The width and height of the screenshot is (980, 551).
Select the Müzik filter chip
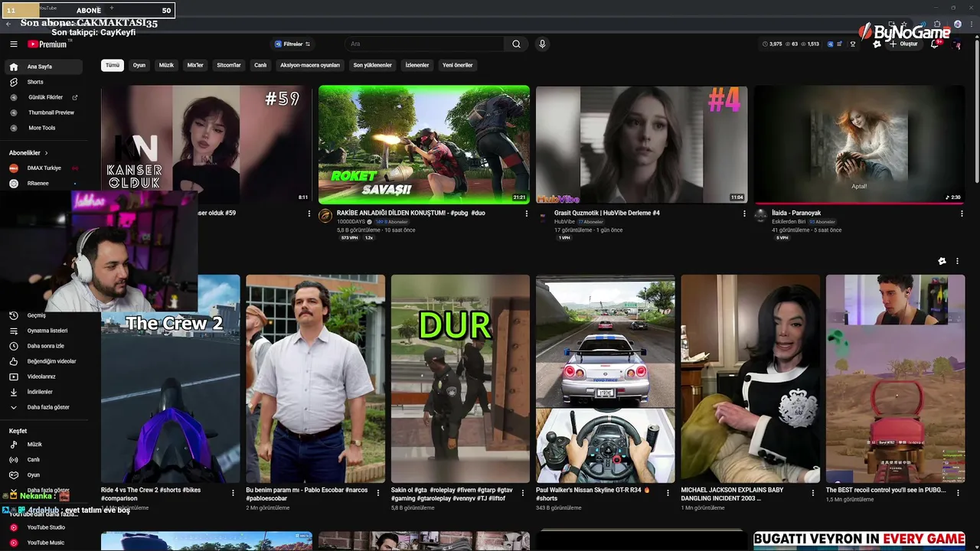166,65
